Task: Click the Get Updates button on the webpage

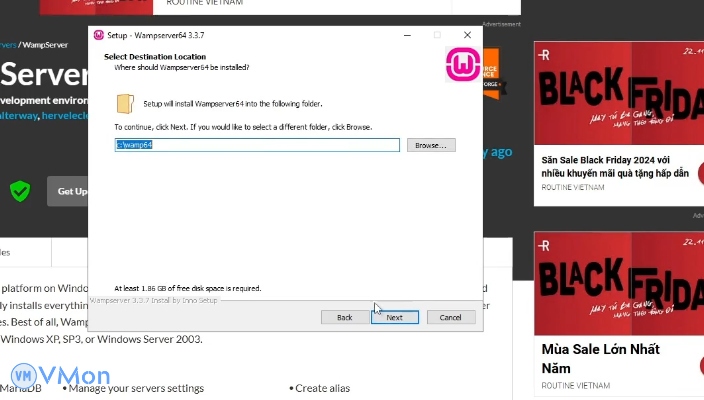Action: click(x=68, y=191)
